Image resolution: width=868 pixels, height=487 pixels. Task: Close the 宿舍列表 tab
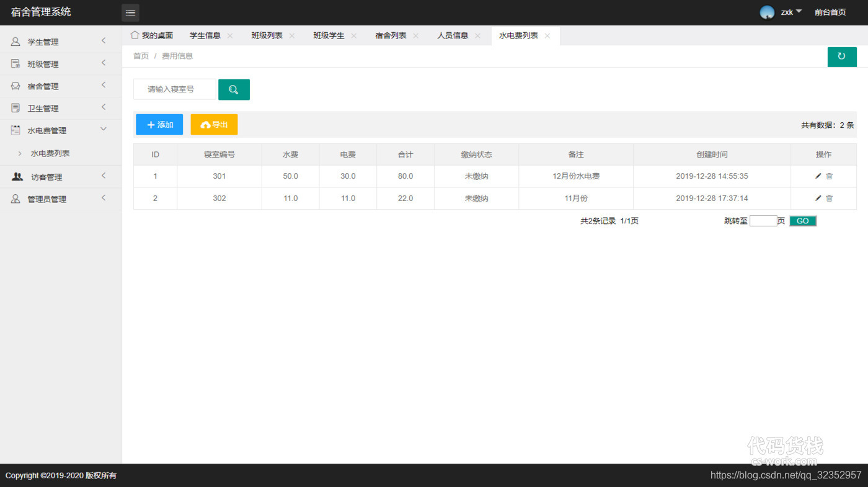point(416,36)
